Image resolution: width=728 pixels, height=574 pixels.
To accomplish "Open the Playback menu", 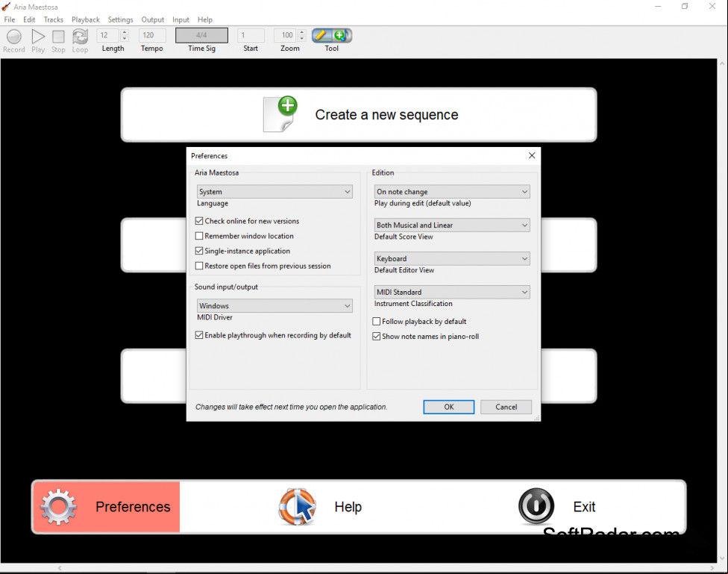I will click(86, 19).
